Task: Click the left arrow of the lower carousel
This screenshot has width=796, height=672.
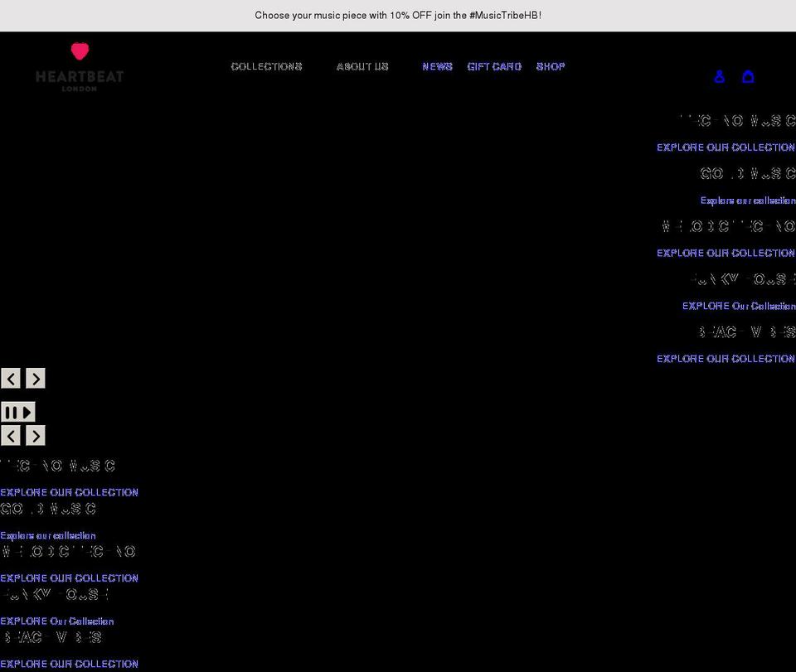Action: (x=11, y=435)
